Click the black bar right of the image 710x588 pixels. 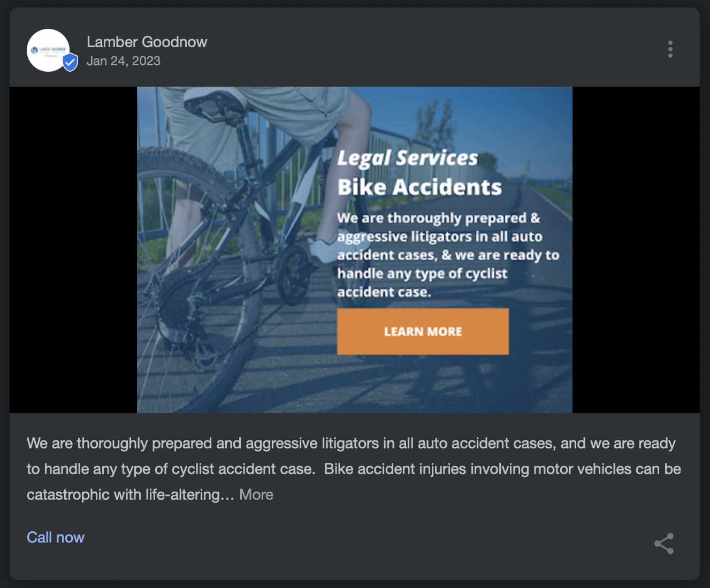click(636, 250)
